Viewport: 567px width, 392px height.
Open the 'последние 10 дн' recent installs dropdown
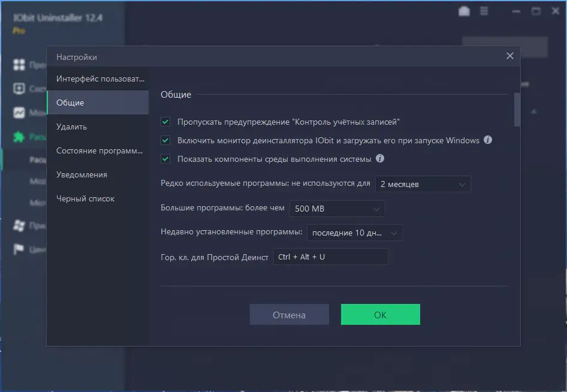(x=354, y=233)
